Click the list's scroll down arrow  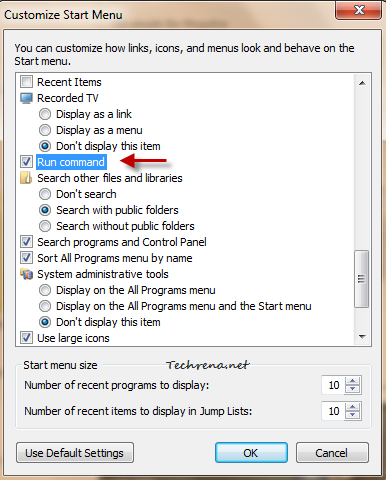coord(362,337)
